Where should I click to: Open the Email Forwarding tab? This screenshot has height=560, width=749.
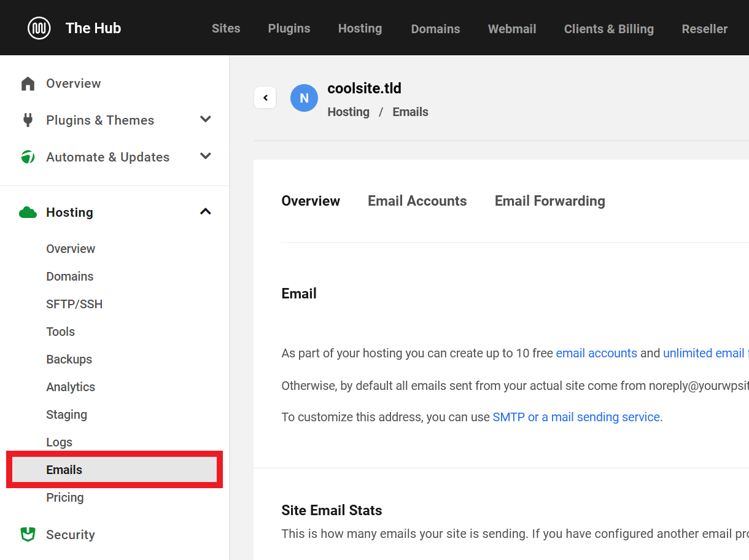coord(549,201)
